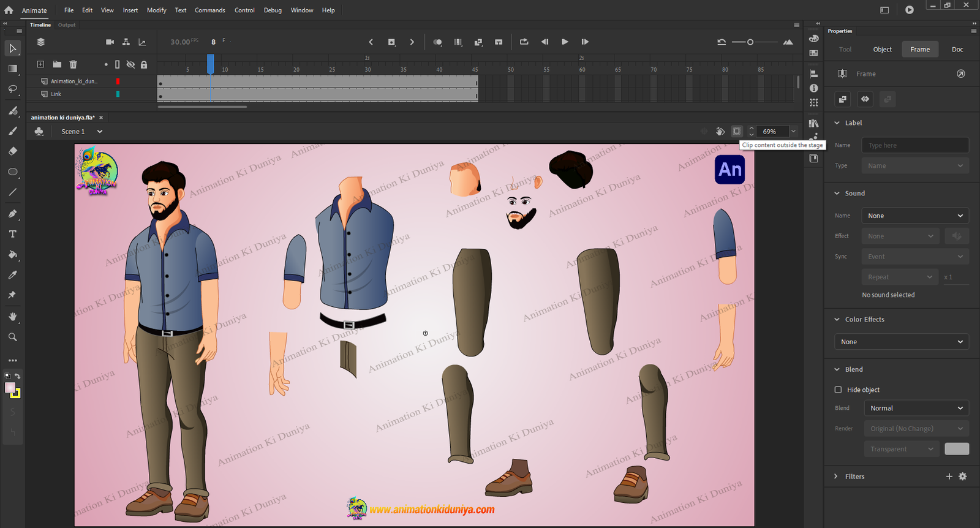Image resolution: width=980 pixels, height=528 pixels.
Task: Open the Insert menu
Action: click(130, 10)
